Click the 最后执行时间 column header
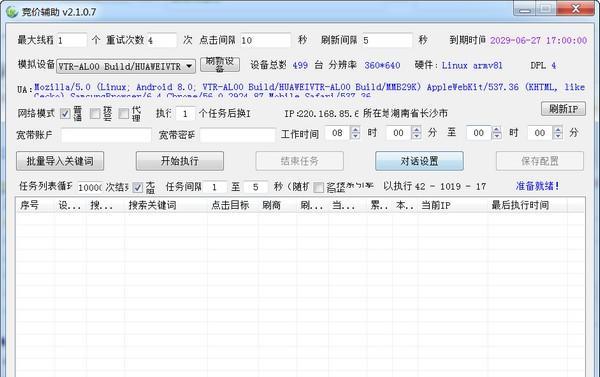The height and width of the screenshot is (377, 600). point(527,205)
